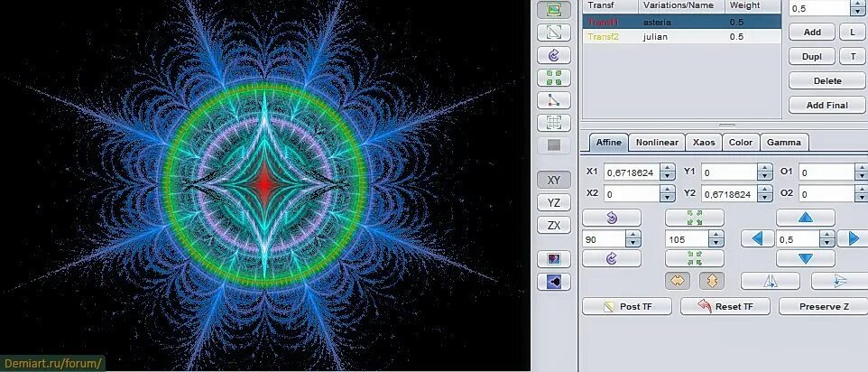
Task: Click the Mandelbrot-style dark icon in sidebar
Action: (554, 282)
